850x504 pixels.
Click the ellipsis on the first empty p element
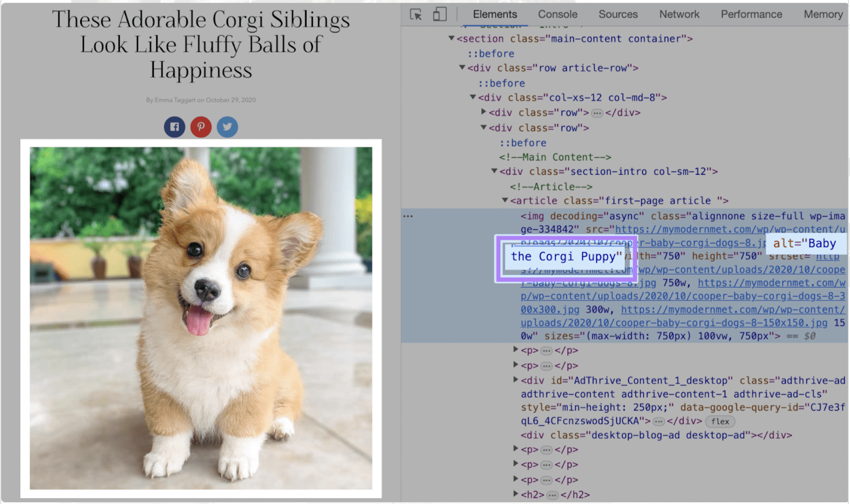[547, 350]
